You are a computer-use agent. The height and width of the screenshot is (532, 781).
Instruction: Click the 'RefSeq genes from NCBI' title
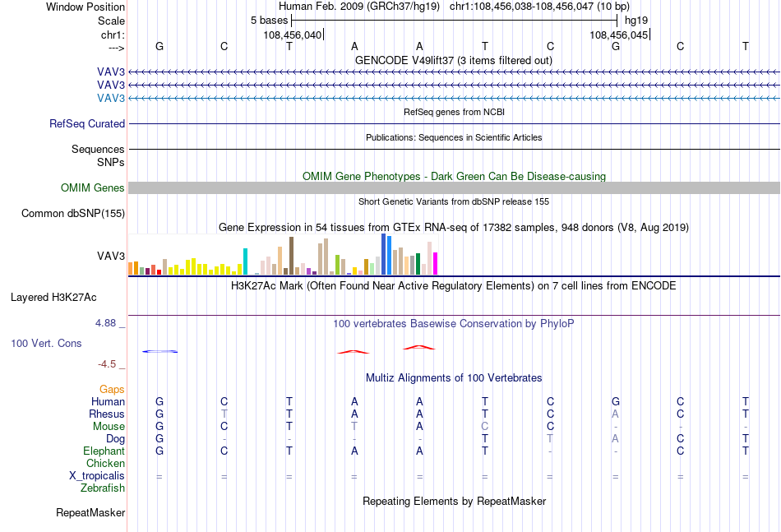[x=454, y=112]
